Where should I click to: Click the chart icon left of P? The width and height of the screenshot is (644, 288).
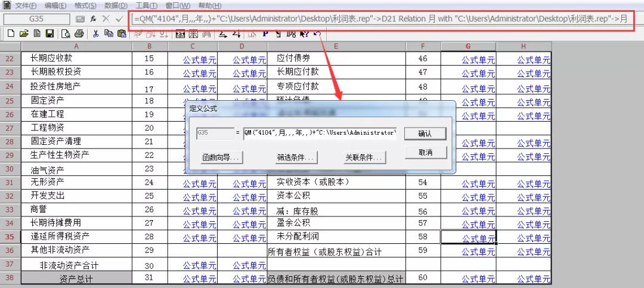click(253, 33)
